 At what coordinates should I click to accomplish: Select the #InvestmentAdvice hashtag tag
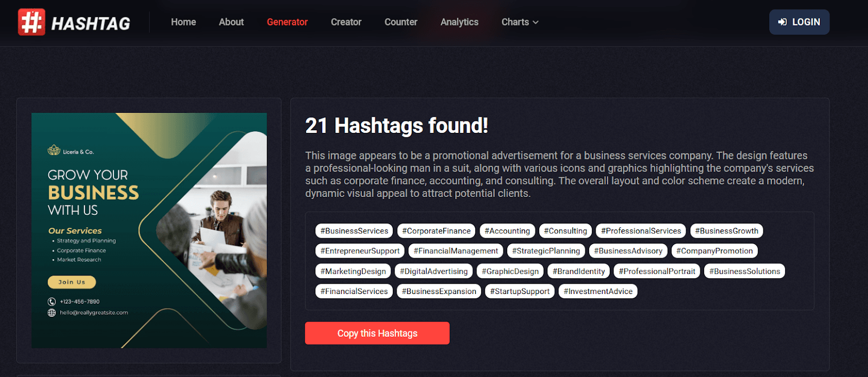pyautogui.click(x=598, y=291)
